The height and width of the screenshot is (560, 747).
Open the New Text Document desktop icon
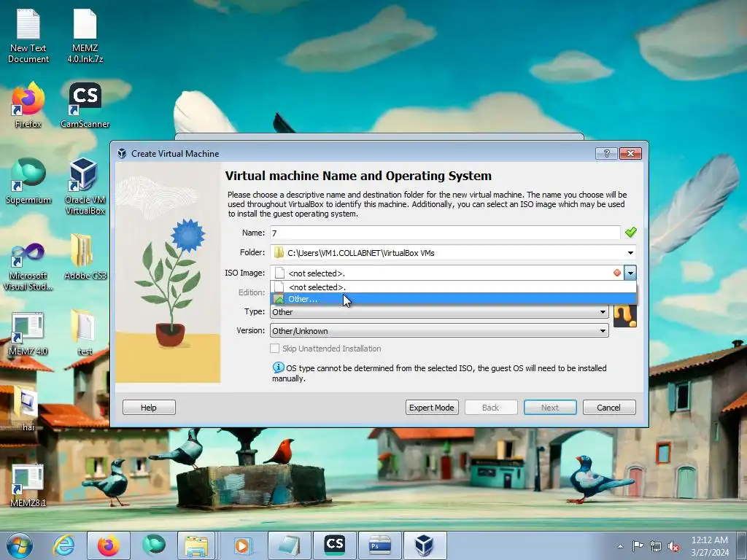[x=28, y=36]
